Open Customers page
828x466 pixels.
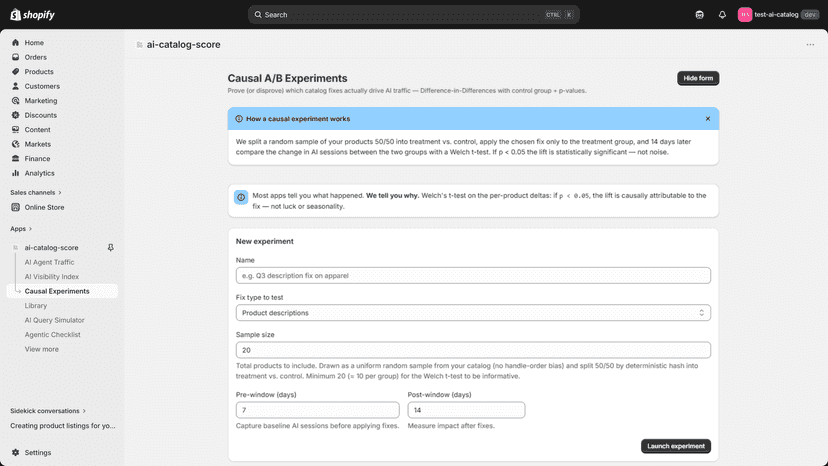tap(42, 86)
